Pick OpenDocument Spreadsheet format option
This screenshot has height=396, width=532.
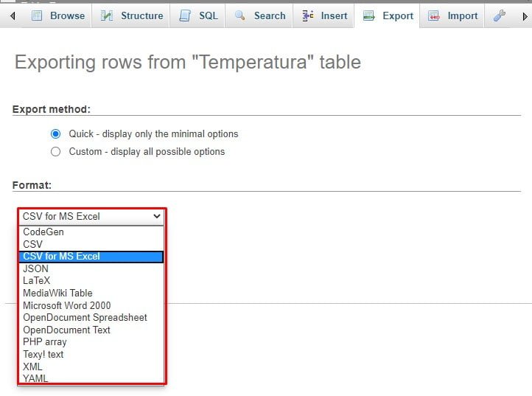click(85, 317)
